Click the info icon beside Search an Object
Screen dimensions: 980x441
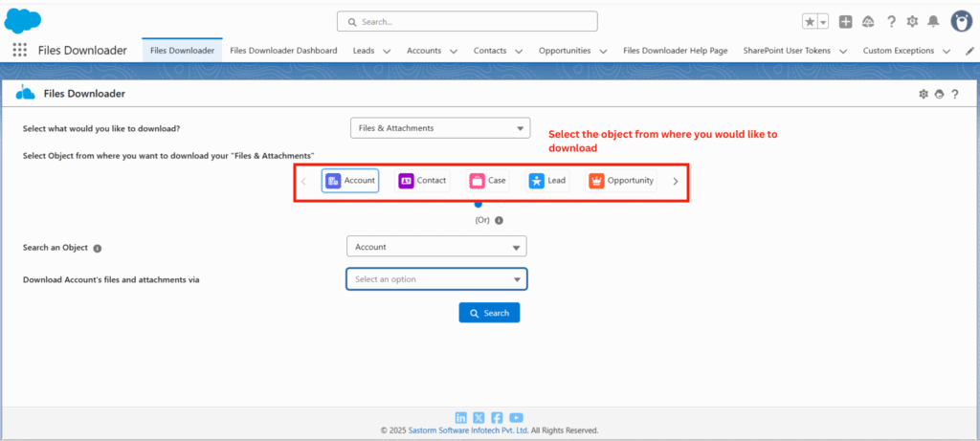(x=98, y=248)
